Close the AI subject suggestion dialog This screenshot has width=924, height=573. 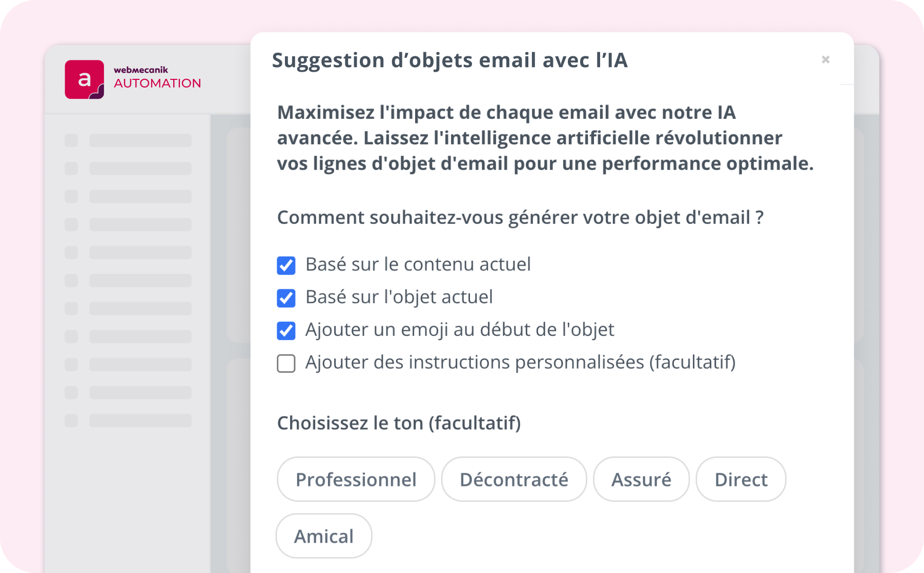coord(825,60)
